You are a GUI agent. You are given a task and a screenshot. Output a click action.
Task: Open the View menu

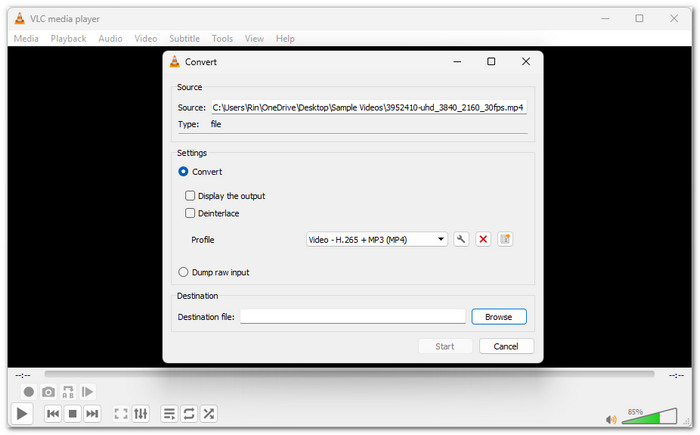(x=254, y=38)
